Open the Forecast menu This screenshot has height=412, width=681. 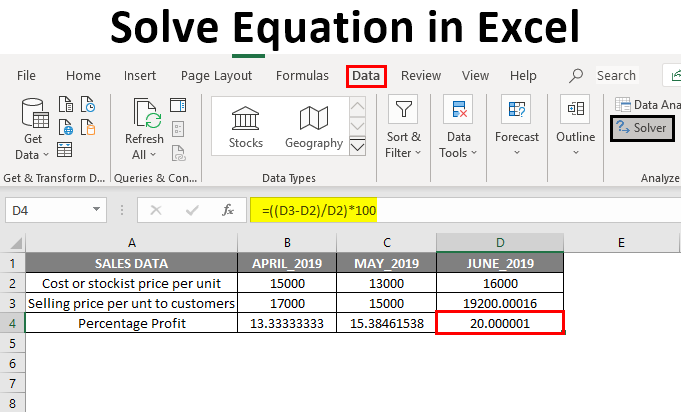point(516,126)
